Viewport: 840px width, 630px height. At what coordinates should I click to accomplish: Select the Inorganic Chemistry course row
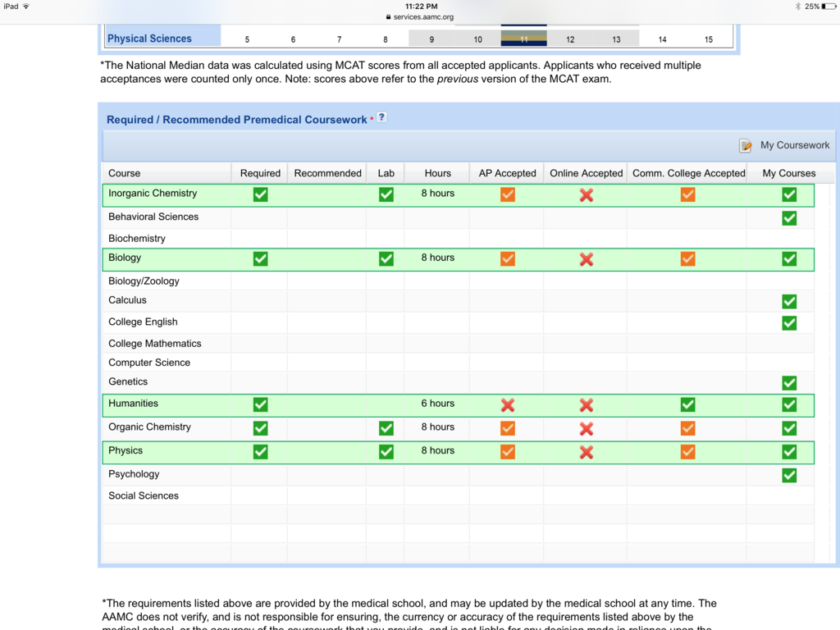(x=153, y=194)
